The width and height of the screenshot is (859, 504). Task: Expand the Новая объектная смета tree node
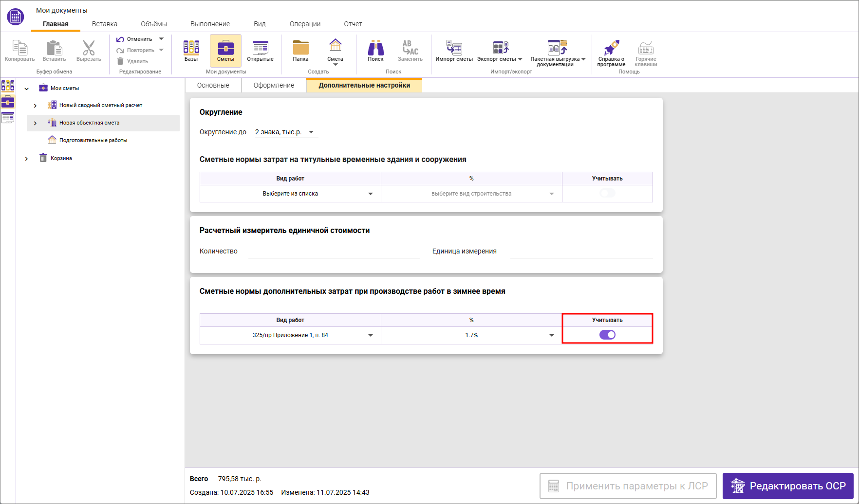pos(35,123)
